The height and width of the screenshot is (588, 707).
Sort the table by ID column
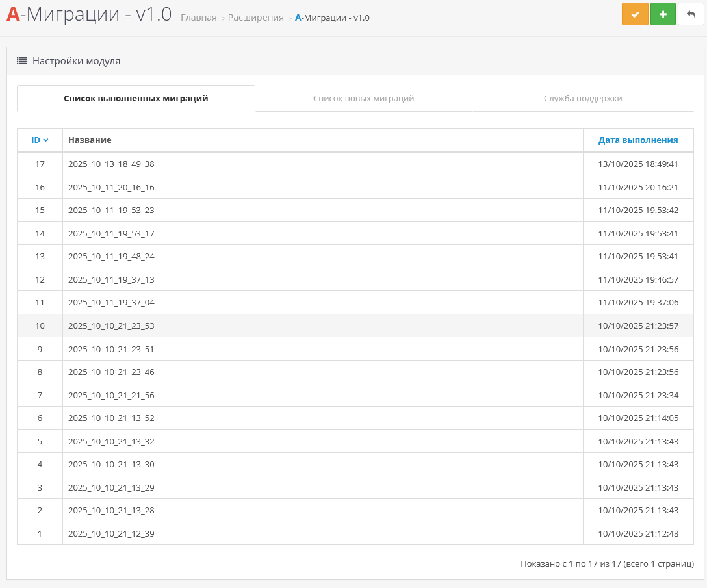(40, 140)
